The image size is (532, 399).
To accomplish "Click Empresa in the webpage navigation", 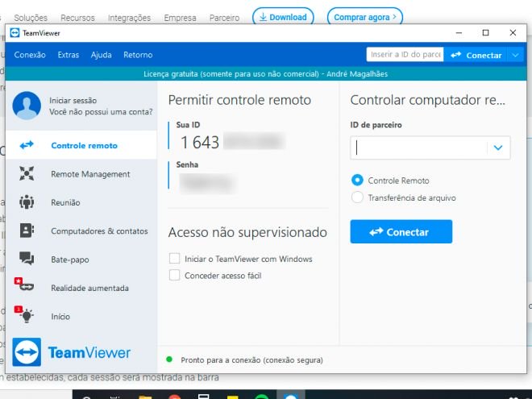I will (x=181, y=18).
